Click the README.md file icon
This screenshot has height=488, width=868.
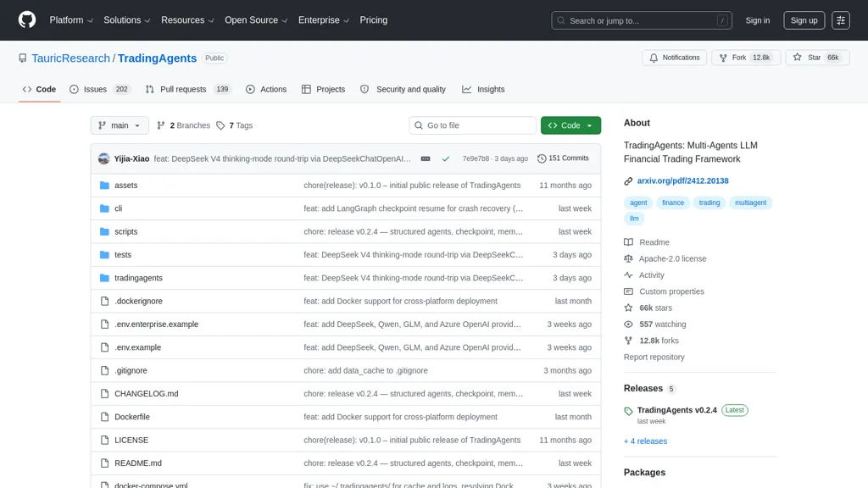[x=104, y=463]
